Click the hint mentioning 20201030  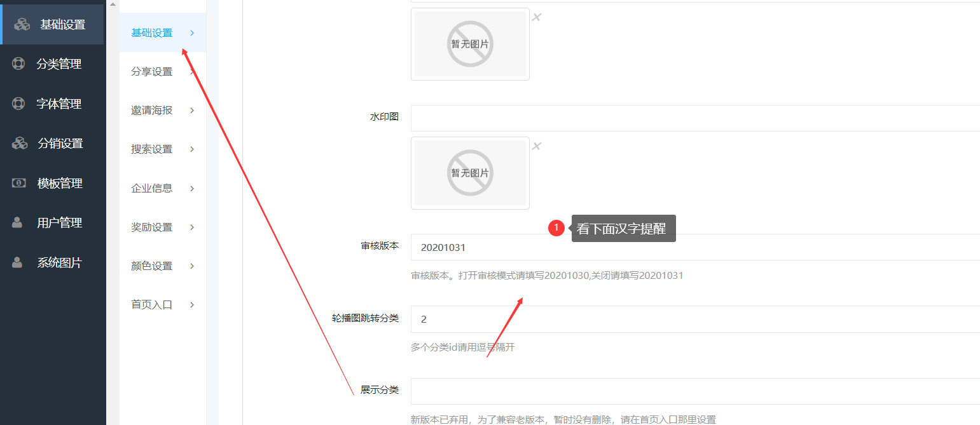click(547, 276)
